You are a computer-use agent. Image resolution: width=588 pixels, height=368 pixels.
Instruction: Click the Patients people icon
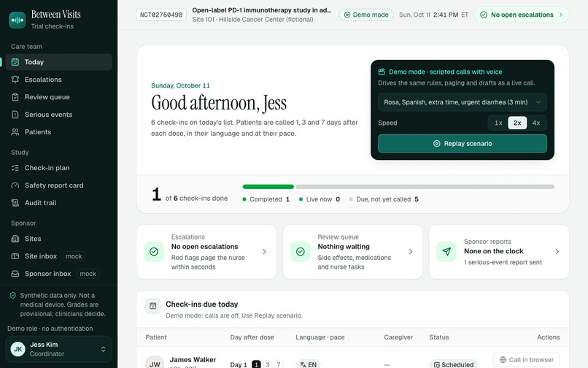[x=15, y=132]
